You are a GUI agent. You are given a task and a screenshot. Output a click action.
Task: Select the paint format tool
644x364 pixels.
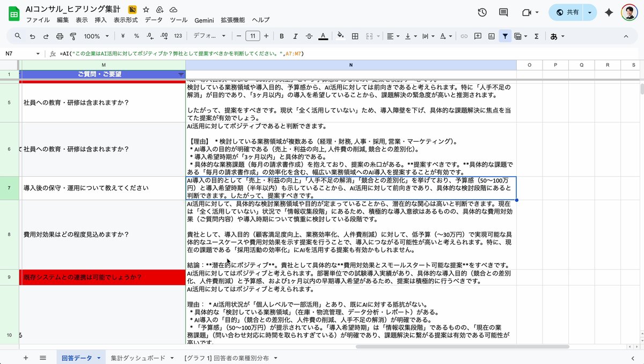click(74, 36)
